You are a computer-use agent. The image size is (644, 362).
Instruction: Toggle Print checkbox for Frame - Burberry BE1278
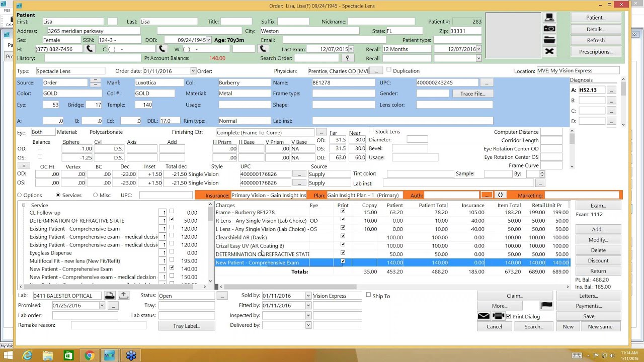343,212
